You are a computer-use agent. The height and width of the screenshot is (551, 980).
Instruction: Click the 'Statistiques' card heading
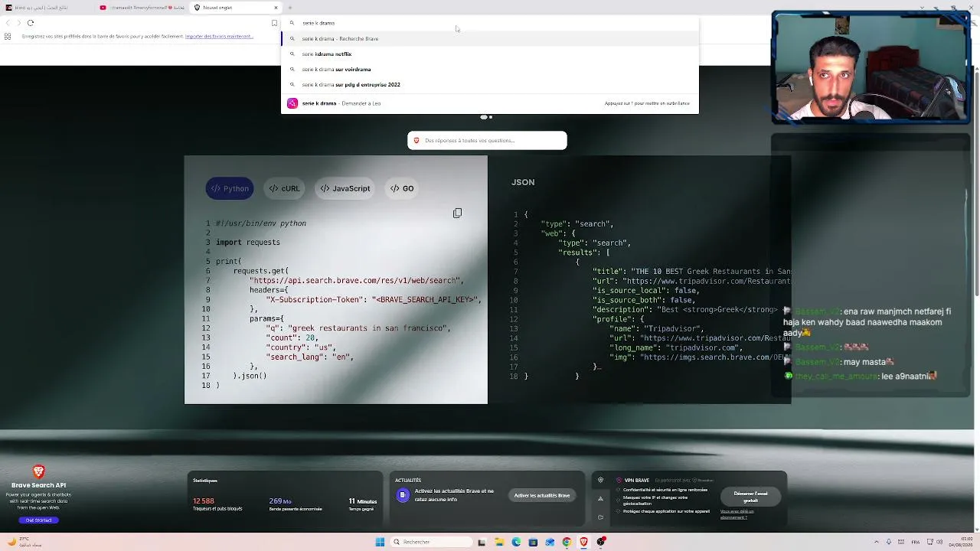pos(205,481)
